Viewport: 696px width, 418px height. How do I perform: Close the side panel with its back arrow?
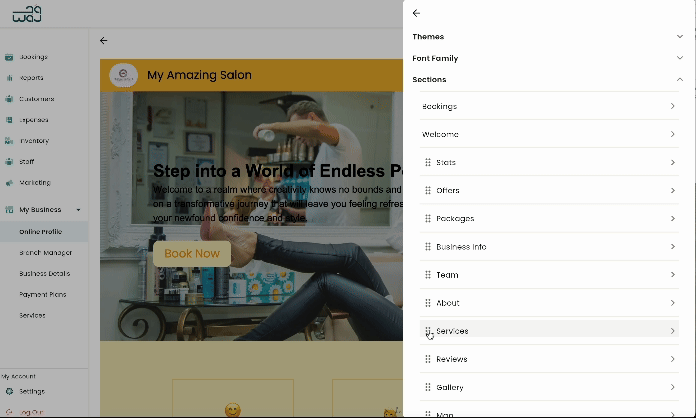pos(416,13)
